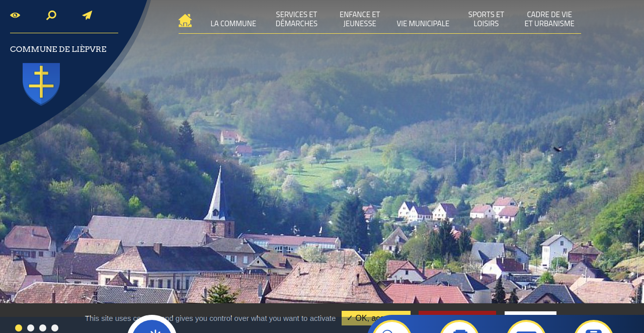This screenshot has width=644, height=333.
Task: Click the Commune de Lièpvre title link
Action: click(x=58, y=49)
